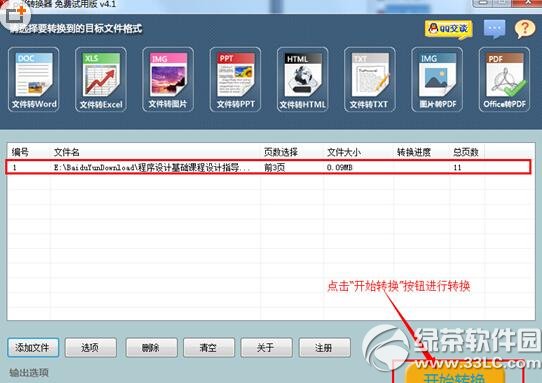542x383 pixels.
Task: Select the 文件转TXT format icon
Action: click(x=370, y=80)
